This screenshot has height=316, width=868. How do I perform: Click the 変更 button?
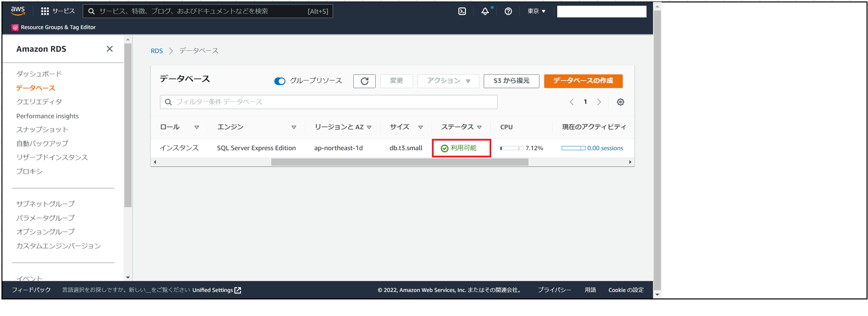point(397,81)
